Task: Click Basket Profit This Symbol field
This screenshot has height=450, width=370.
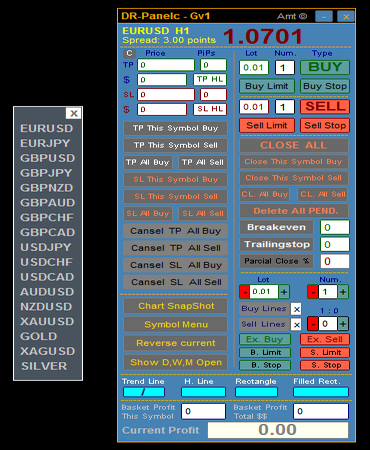Action: [x=203, y=411]
